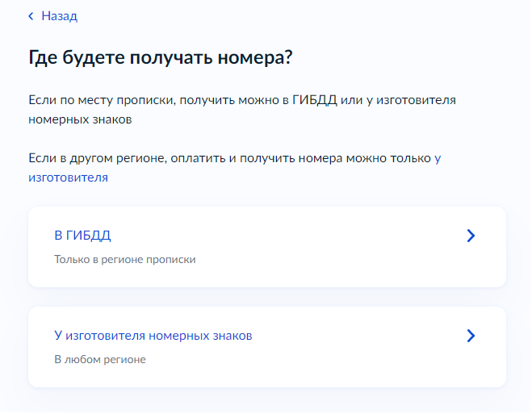Click the chevron arrow on В ГИБДД card
This screenshot has width=532, height=414.
[x=471, y=236]
